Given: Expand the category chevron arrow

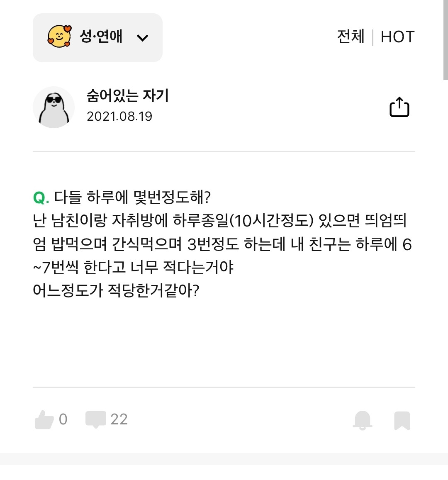Looking at the screenshot, I should 142,38.
